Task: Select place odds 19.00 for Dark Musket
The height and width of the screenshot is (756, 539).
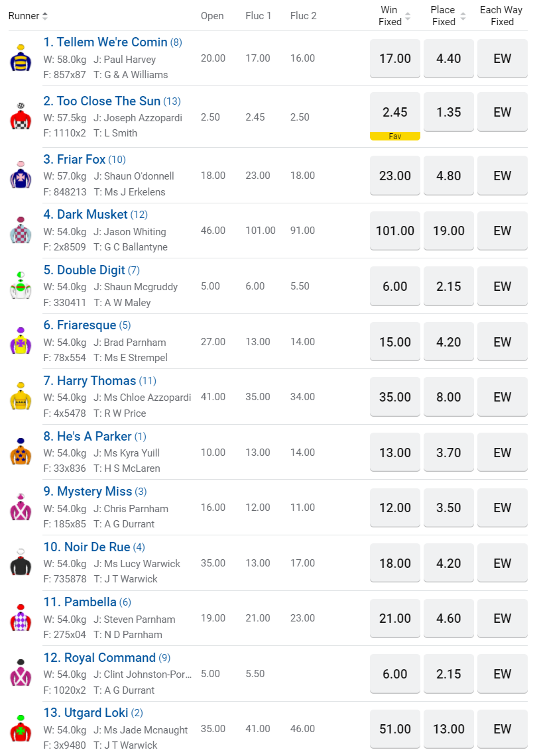Action: click(x=449, y=231)
